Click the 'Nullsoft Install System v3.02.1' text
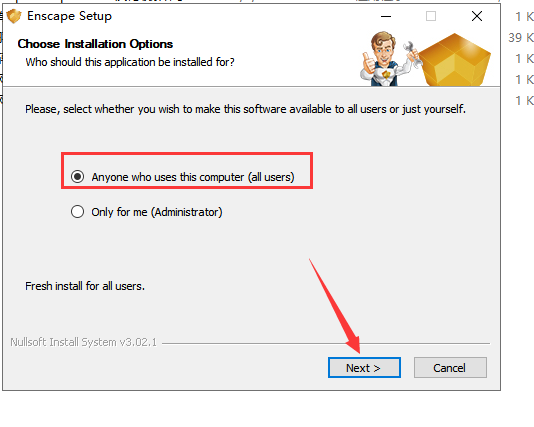534x427 pixels. (x=83, y=342)
